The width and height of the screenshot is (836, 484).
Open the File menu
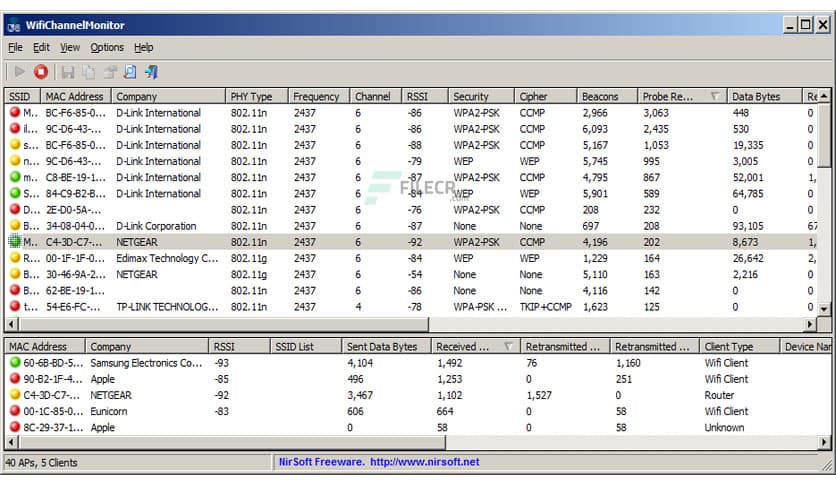(15, 47)
